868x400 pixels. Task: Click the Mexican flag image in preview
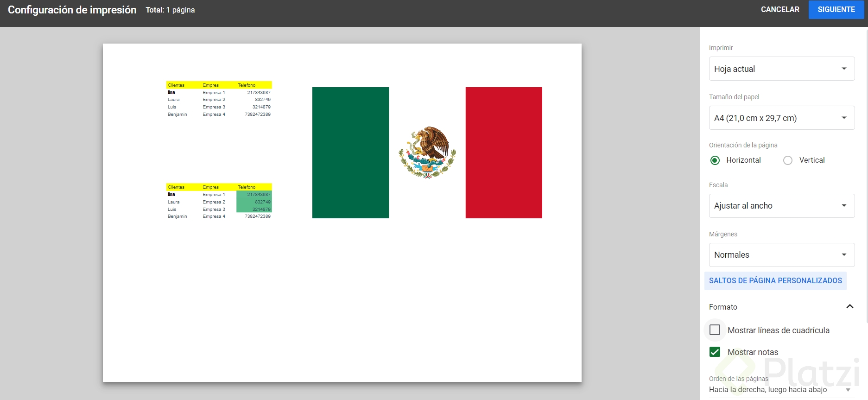click(427, 152)
